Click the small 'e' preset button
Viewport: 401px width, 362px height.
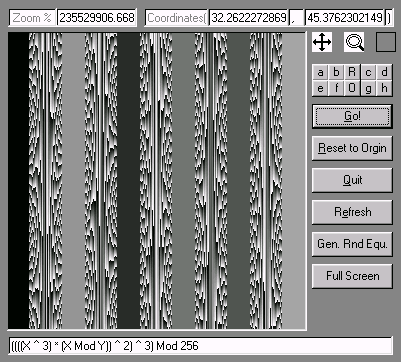click(320, 88)
